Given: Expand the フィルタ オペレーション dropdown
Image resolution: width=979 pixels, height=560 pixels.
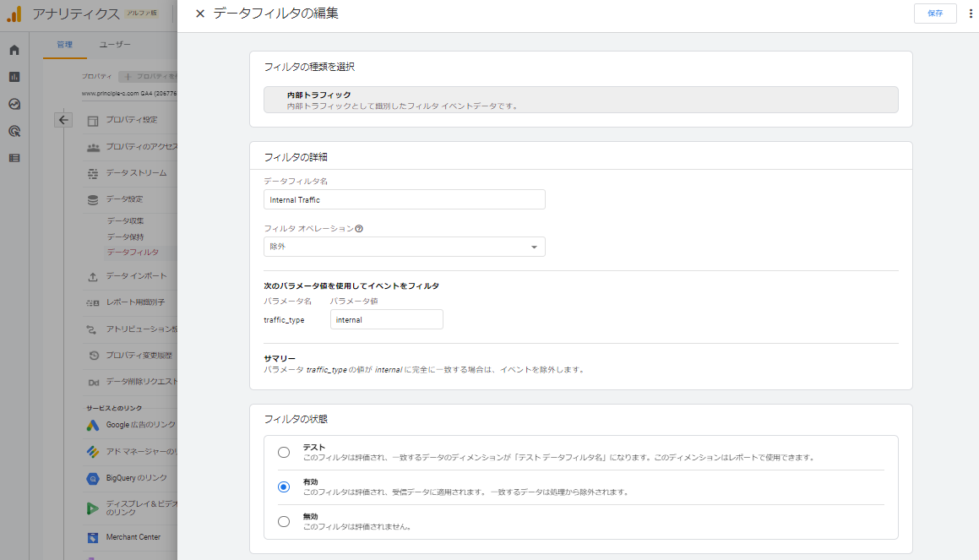Looking at the screenshot, I should tap(404, 247).
